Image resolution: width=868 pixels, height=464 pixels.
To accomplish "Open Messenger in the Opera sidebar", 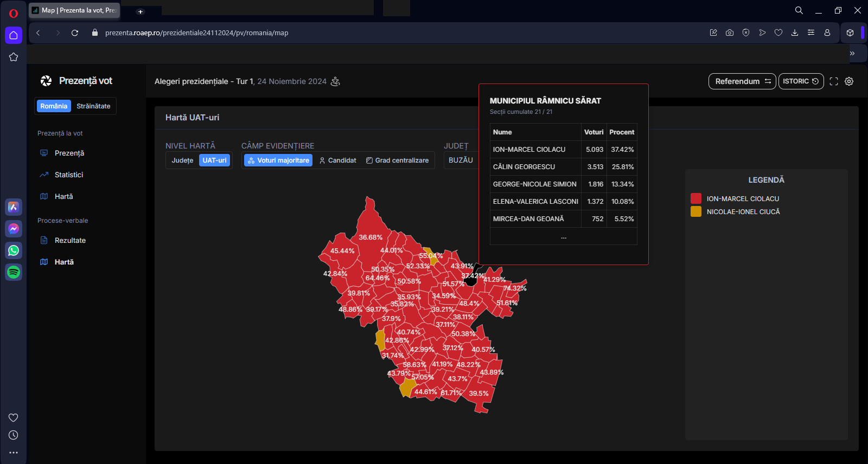I will coord(14,229).
